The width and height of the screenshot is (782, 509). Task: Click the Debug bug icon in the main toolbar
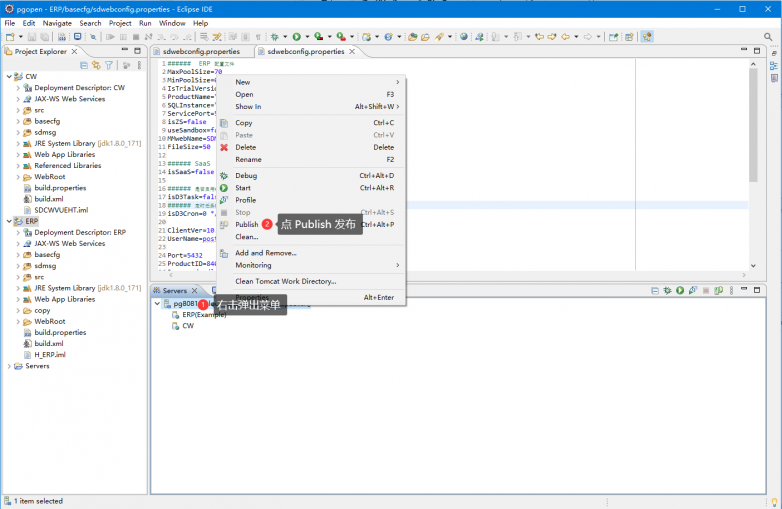(274, 37)
